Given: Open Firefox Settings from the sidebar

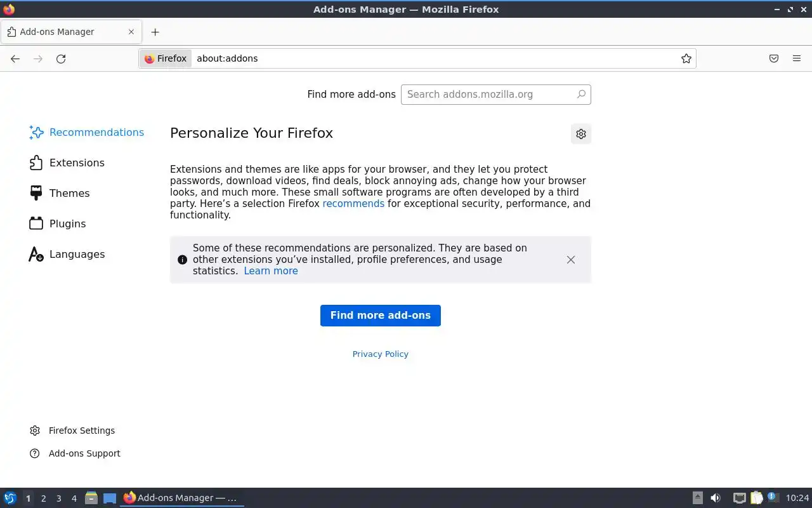Looking at the screenshot, I should pyautogui.click(x=72, y=431).
